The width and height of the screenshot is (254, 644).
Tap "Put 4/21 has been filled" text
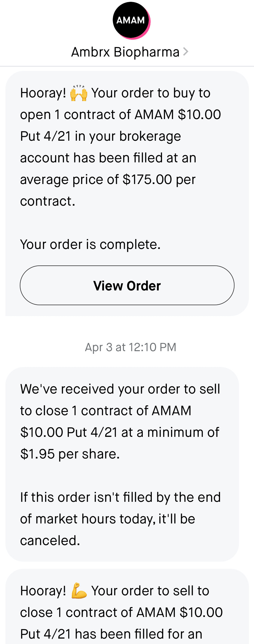click(x=111, y=634)
